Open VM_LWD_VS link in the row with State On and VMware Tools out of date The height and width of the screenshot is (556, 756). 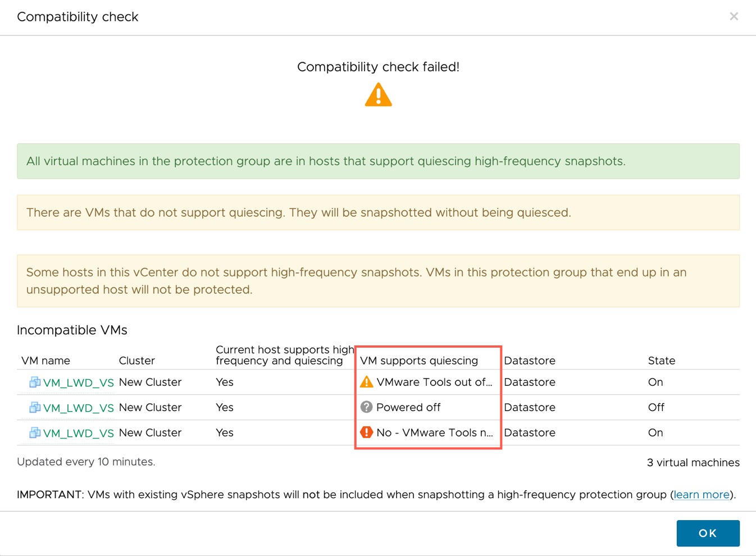(x=78, y=383)
